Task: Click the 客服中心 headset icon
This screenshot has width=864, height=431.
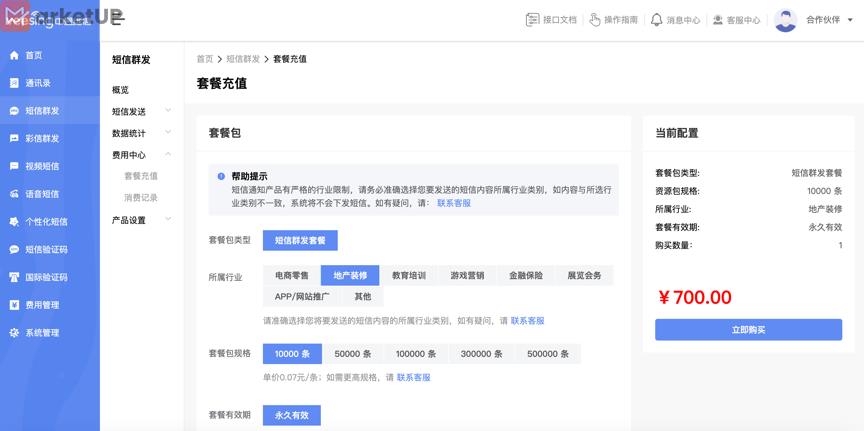Action: pyautogui.click(x=717, y=20)
